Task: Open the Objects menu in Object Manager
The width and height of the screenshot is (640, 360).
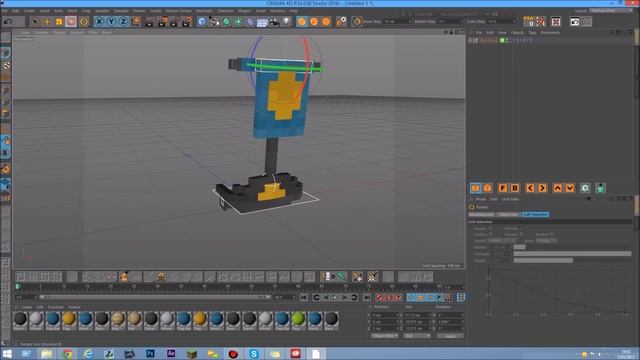Action: tap(517, 33)
